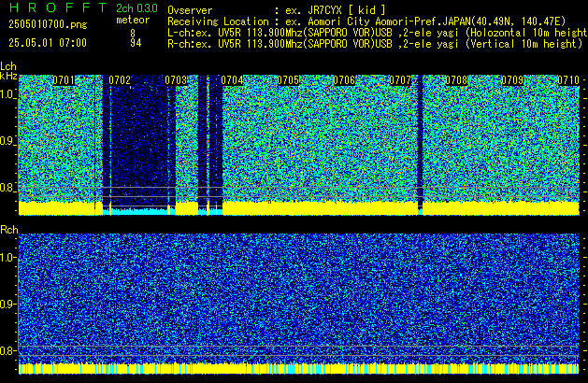The height and width of the screenshot is (383, 588).
Task: Click the Rch '0.8' frequency axis label
Action: [7, 350]
